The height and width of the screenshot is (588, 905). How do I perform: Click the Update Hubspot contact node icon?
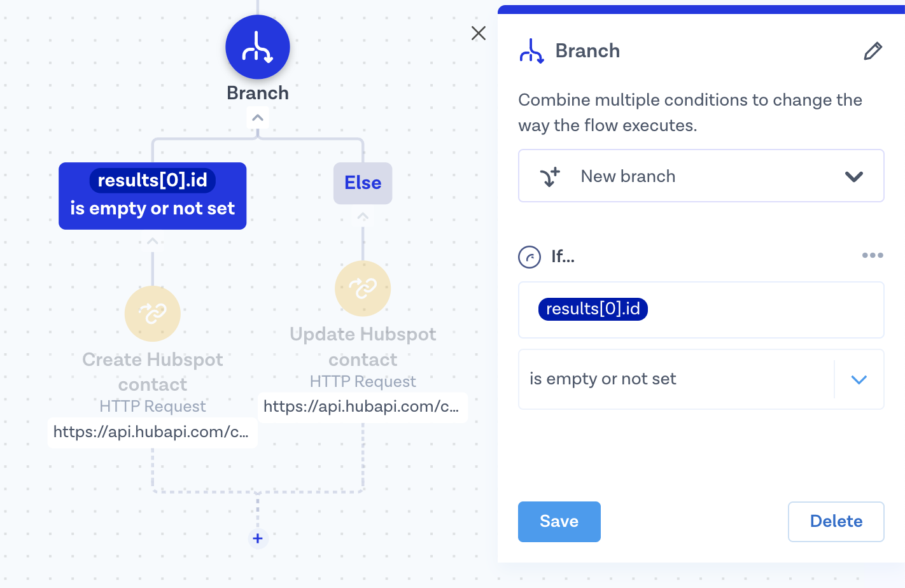363,288
